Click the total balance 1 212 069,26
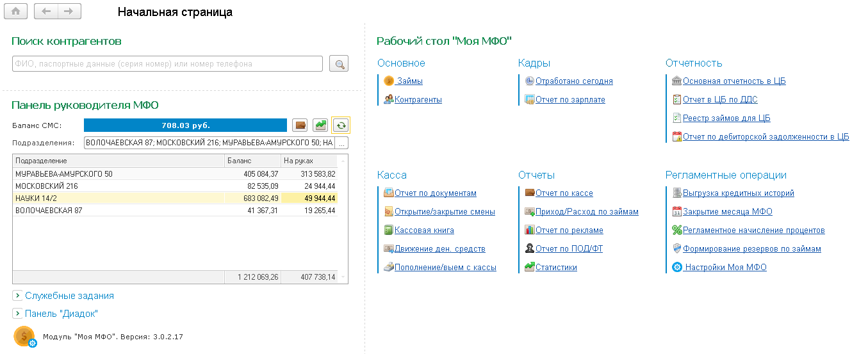Screen dimensions: 868x354 click(x=253, y=277)
